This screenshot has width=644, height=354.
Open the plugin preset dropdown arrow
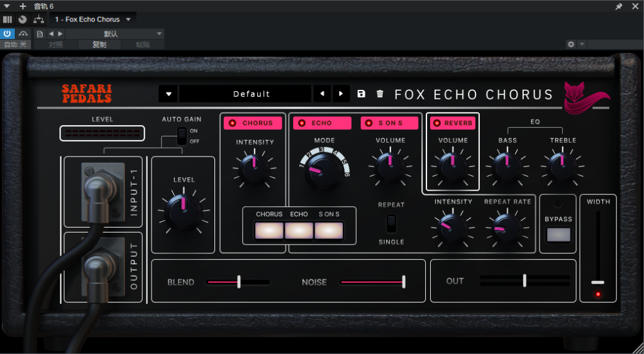(169, 94)
